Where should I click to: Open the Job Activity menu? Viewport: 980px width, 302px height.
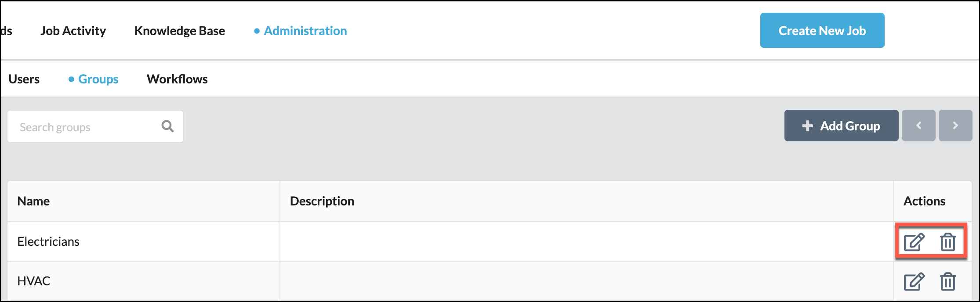click(x=73, y=31)
